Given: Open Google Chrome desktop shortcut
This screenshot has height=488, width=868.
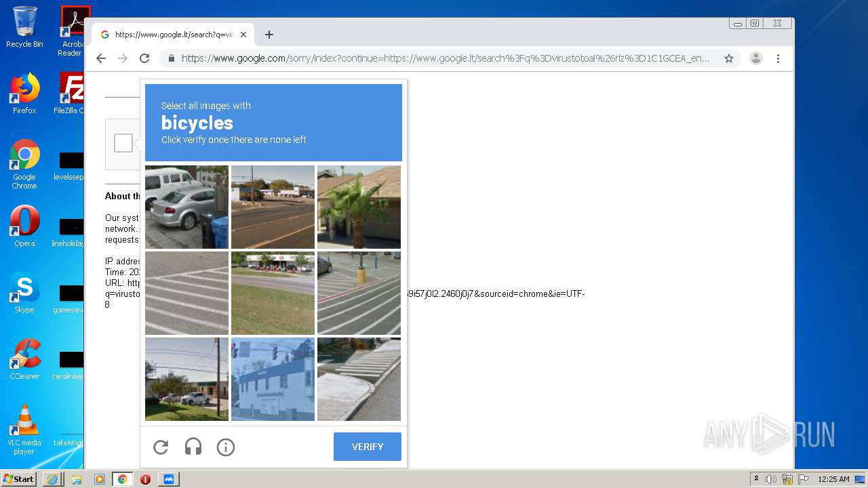Looking at the screenshot, I should tap(24, 164).
